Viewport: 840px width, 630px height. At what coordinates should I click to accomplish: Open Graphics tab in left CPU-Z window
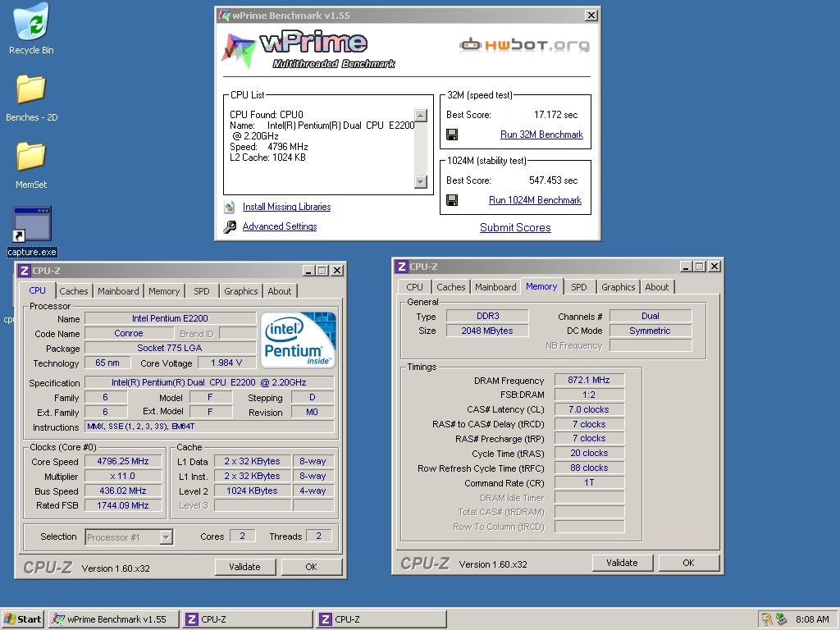pos(241,291)
